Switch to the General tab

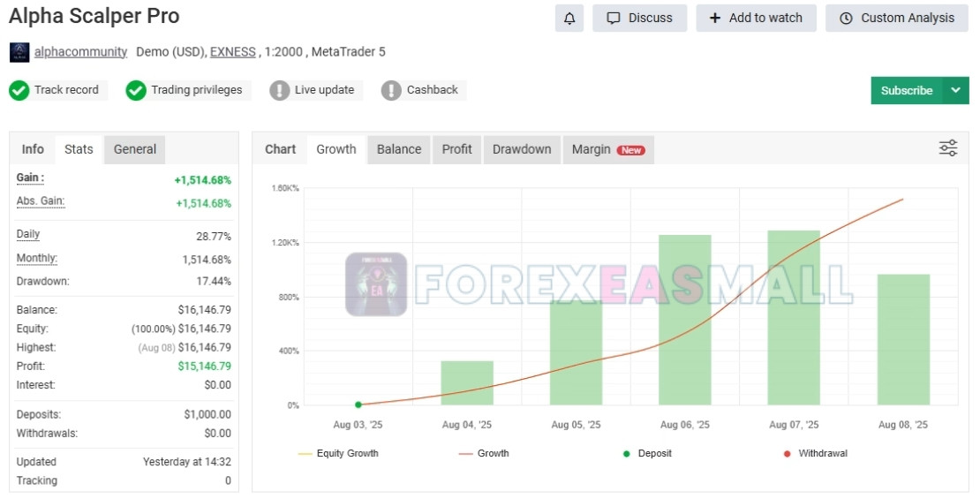(x=135, y=149)
